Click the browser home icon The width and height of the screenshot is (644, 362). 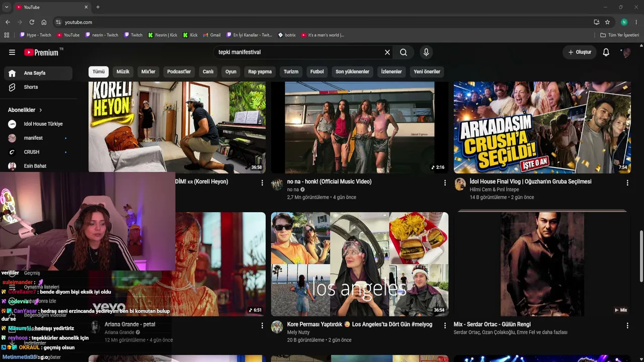(x=44, y=22)
